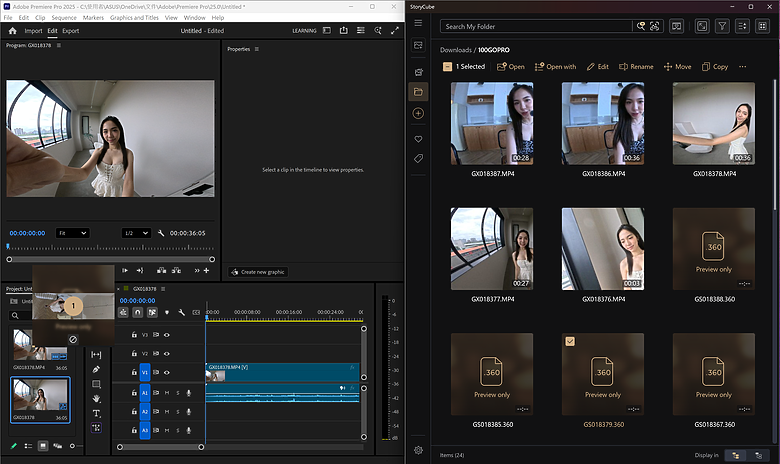Screen dimensions: 780x464
Task: Select the Pen tool in Premiere toolbar
Action: click(x=96, y=369)
